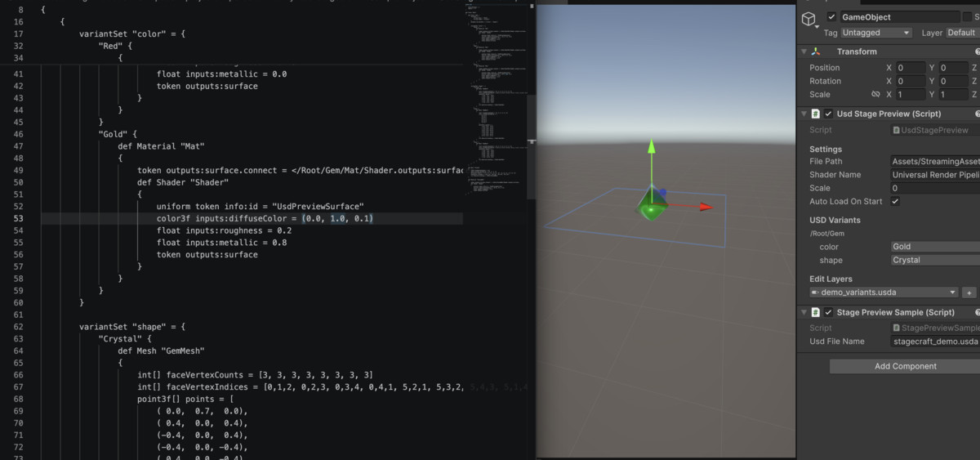Open the Tag dropdown showing Untagged
Screen dimensions: 980x460
(876, 33)
